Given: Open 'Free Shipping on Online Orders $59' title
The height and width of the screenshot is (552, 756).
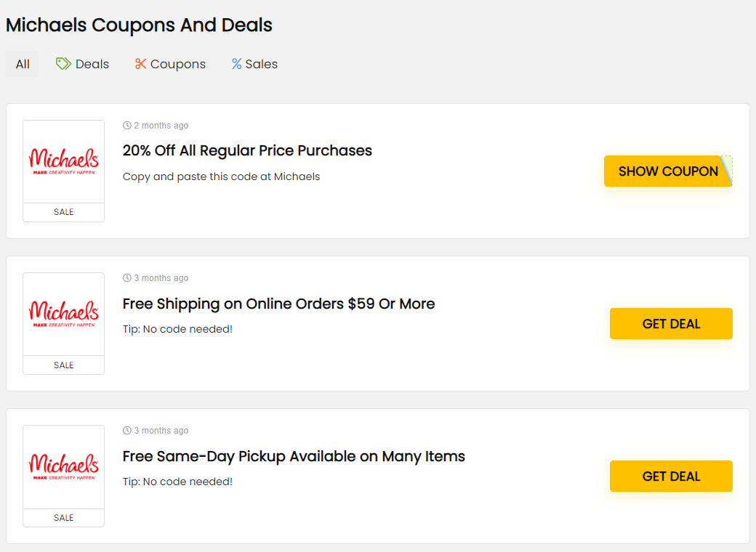Looking at the screenshot, I should click(x=278, y=304).
